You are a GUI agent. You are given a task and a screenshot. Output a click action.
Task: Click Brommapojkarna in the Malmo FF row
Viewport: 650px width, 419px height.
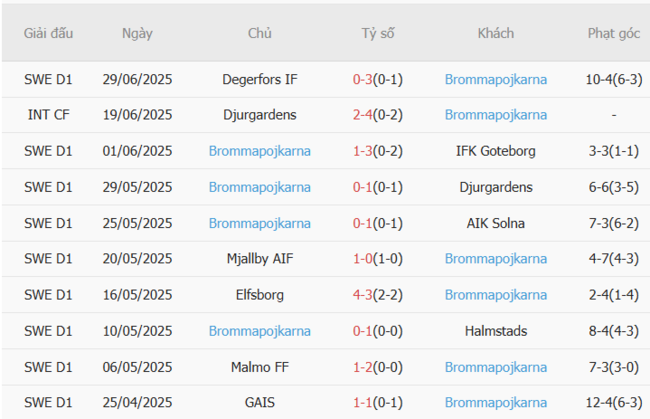tap(495, 367)
